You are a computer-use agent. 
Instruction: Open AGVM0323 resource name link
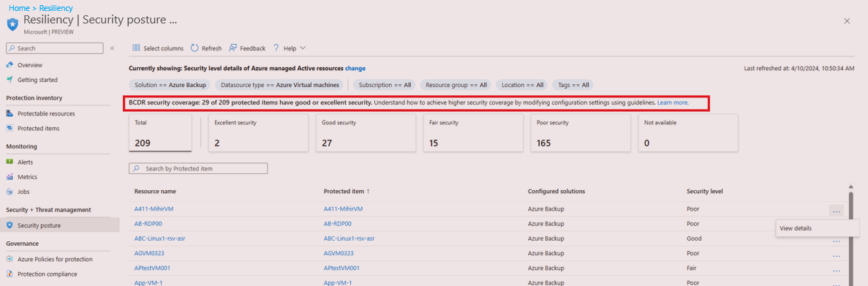pyautogui.click(x=149, y=253)
